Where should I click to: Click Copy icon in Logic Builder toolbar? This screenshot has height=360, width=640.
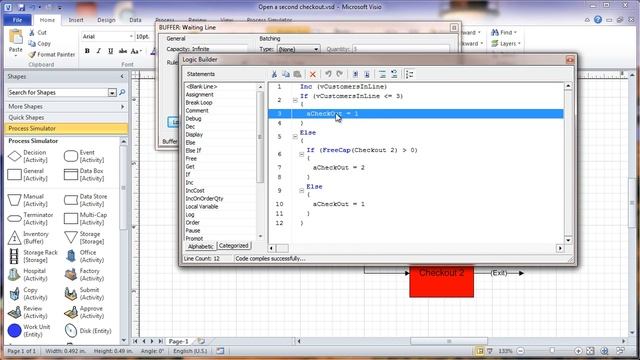(x=286, y=74)
